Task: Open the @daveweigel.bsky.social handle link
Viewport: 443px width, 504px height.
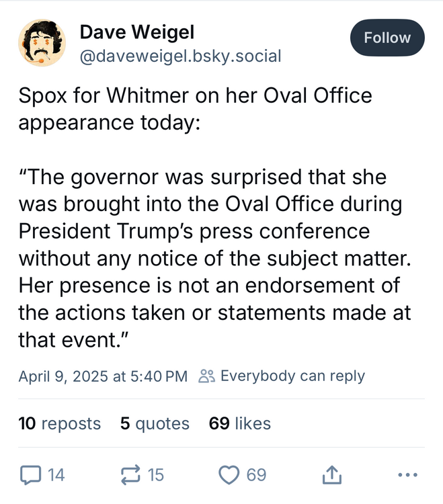Action: 180,56
